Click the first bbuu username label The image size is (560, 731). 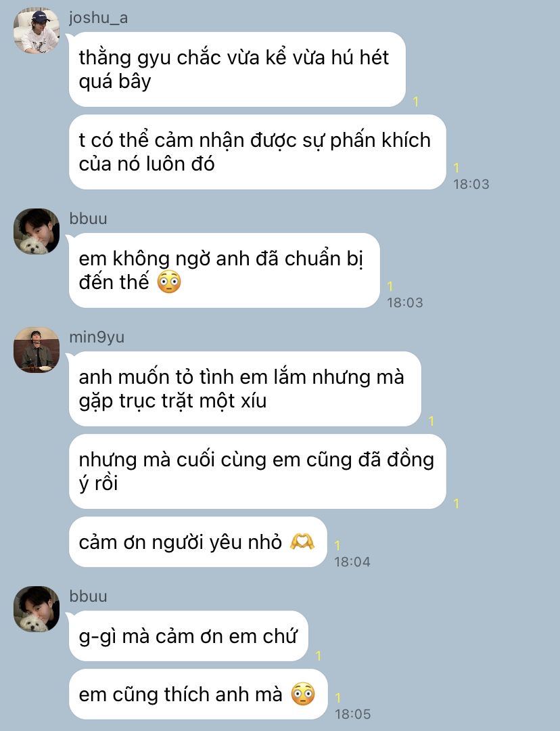click(x=88, y=218)
